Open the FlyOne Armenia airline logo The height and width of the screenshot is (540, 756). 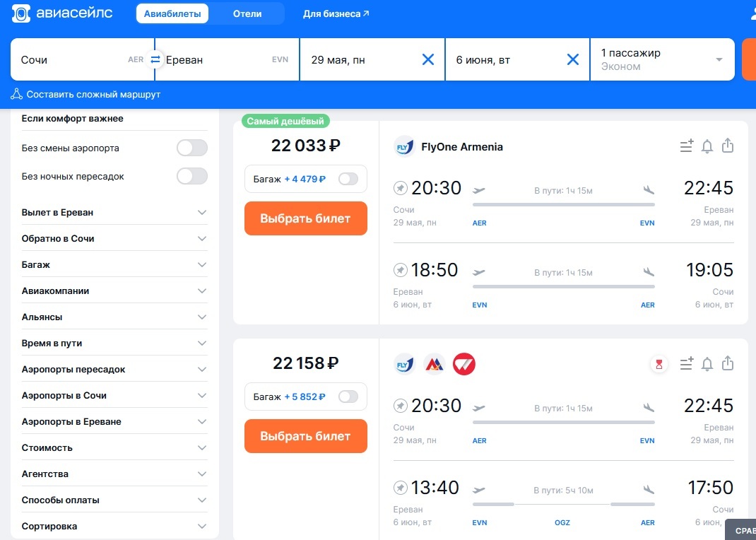(x=404, y=146)
